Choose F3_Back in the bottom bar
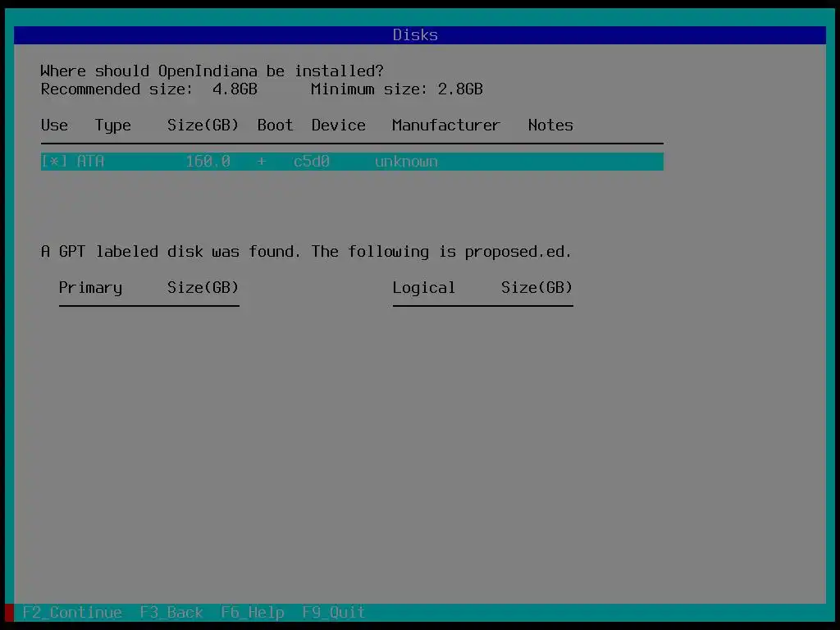Image resolution: width=840 pixels, height=630 pixels. pyautogui.click(x=171, y=612)
